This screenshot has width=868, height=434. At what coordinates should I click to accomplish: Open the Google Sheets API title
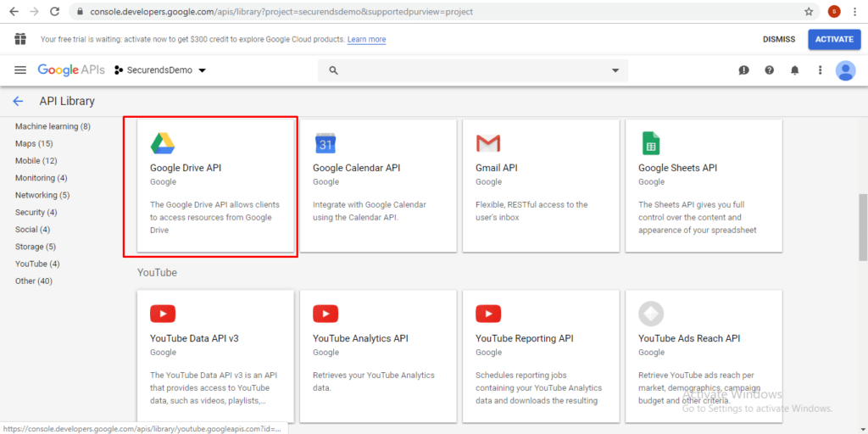[677, 168]
